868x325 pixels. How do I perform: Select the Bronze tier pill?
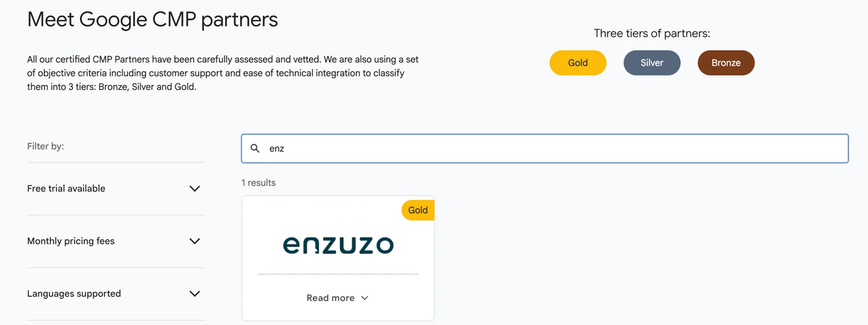click(726, 63)
